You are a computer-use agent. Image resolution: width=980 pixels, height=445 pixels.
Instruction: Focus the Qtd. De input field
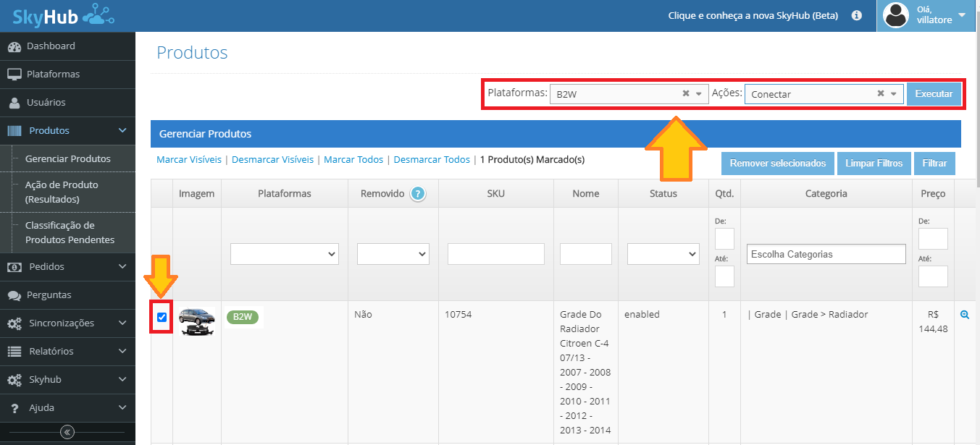724,239
